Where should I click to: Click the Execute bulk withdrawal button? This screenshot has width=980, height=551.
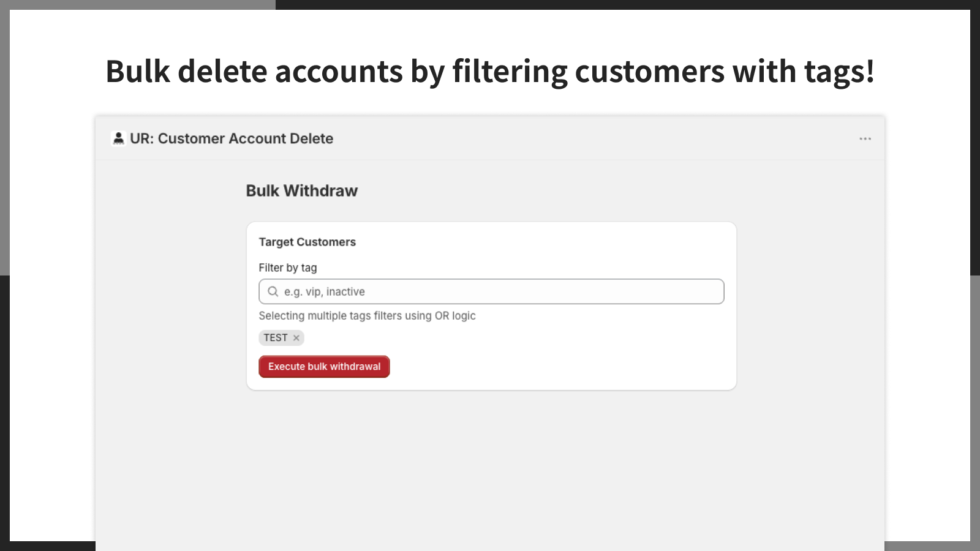click(324, 367)
